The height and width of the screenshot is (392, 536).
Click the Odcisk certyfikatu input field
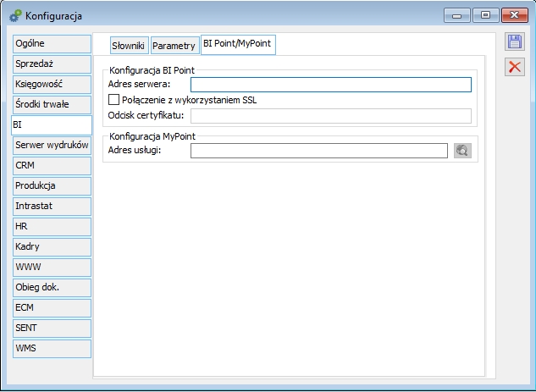pyautogui.click(x=331, y=116)
